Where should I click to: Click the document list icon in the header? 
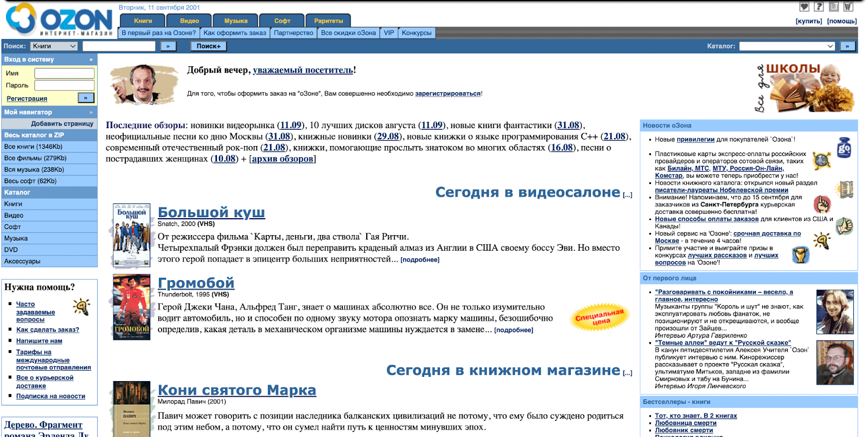[x=834, y=7]
